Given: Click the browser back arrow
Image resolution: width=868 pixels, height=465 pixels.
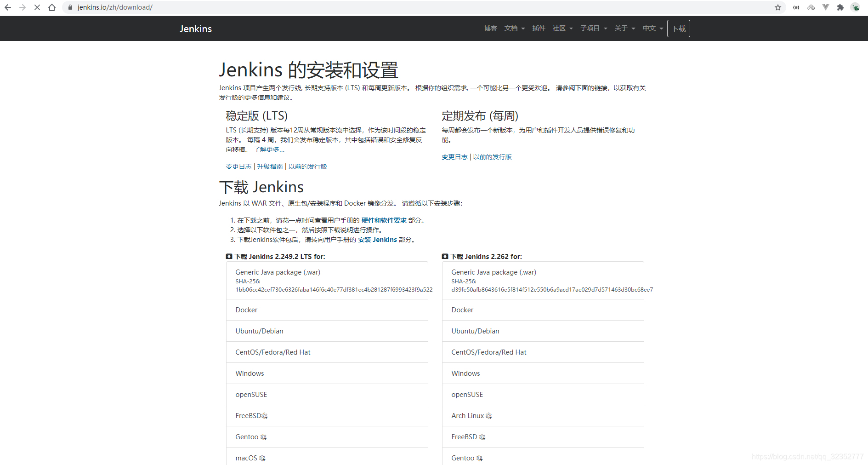Looking at the screenshot, I should coord(8,7).
